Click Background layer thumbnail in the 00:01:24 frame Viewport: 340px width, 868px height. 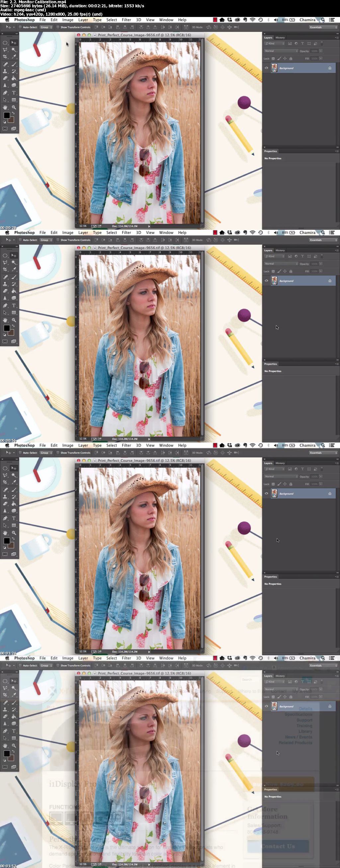274,494
